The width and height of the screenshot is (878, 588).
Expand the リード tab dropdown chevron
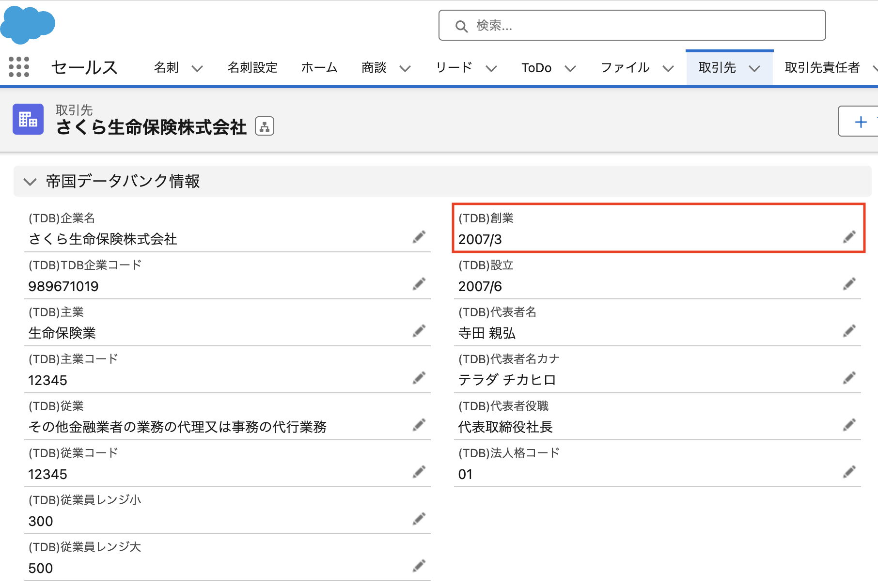click(491, 68)
